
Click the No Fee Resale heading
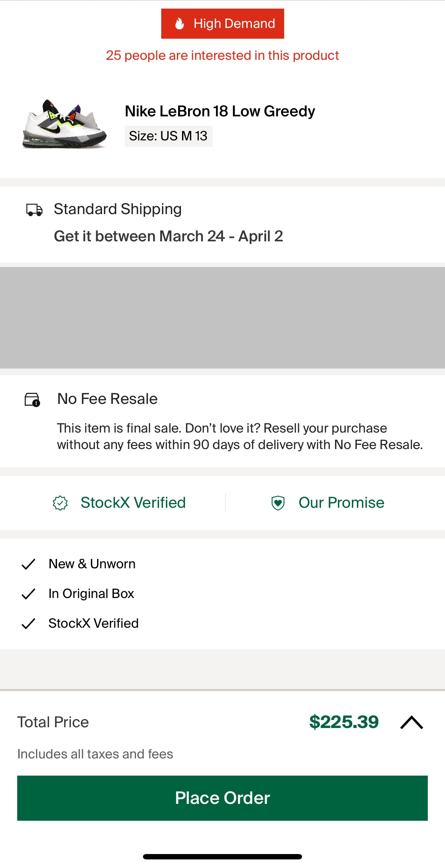[x=107, y=399]
